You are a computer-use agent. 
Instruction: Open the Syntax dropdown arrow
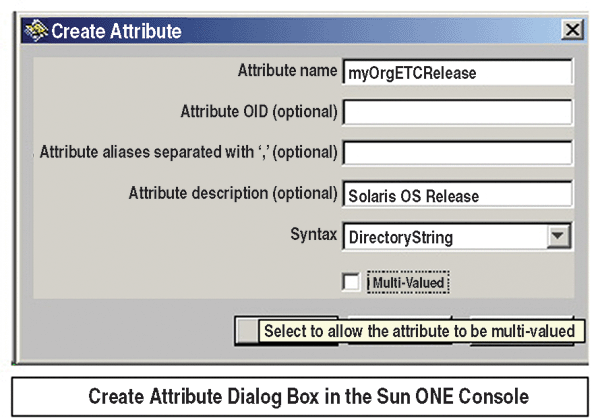click(559, 237)
